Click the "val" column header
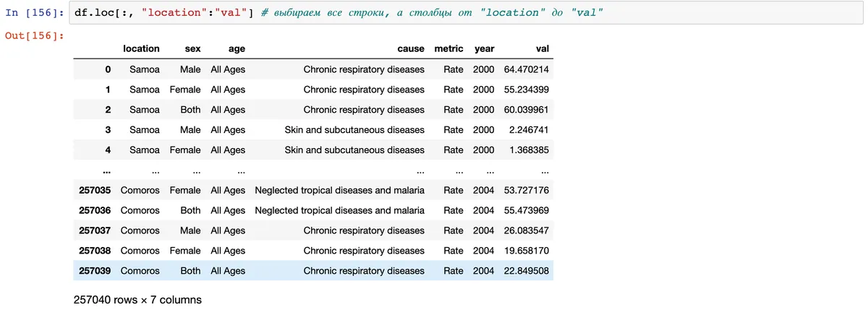The image size is (868, 315). tap(542, 49)
